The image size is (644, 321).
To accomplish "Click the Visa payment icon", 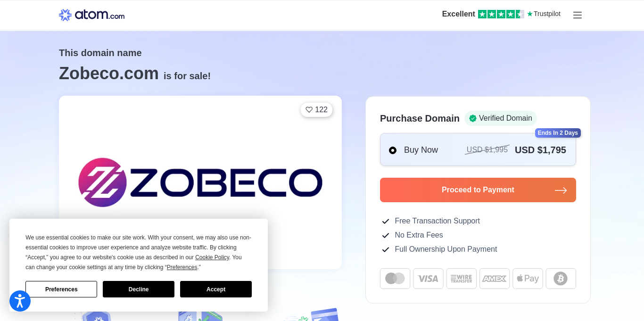I will point(428,279).
